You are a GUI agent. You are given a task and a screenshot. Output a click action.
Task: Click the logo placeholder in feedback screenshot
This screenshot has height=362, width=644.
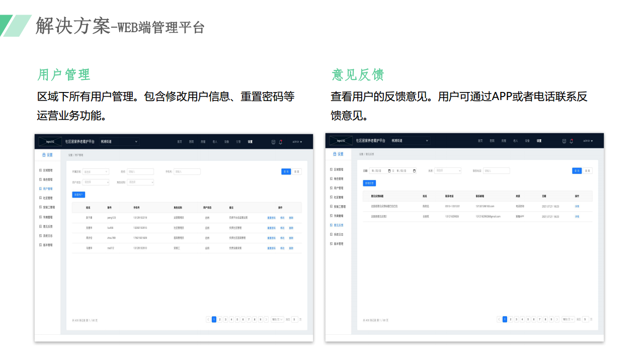(341, 141)
